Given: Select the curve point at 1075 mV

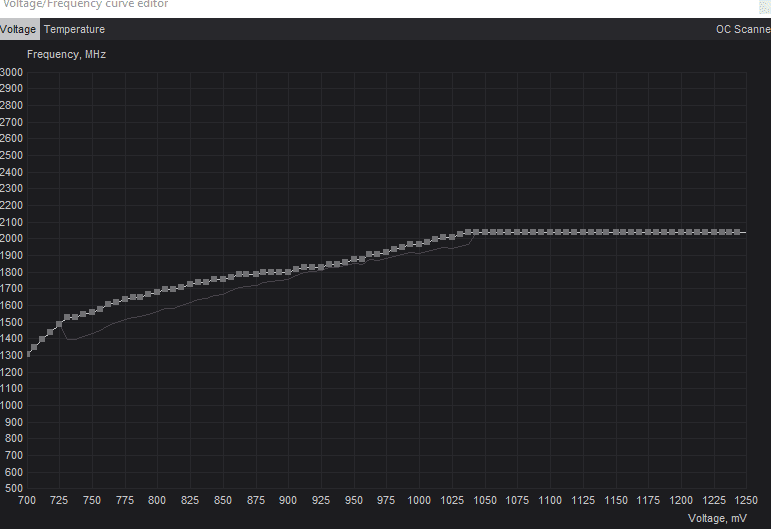Looking at the screenshot, I should point(517,232).
